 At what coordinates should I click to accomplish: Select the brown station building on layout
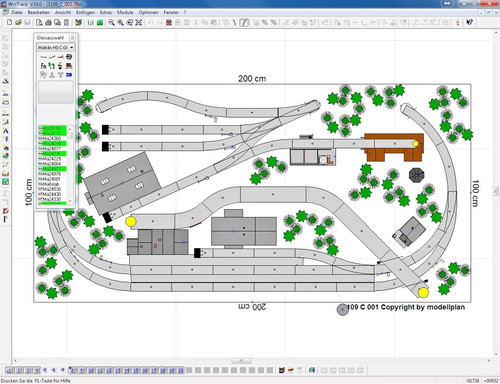click(394, 147)
